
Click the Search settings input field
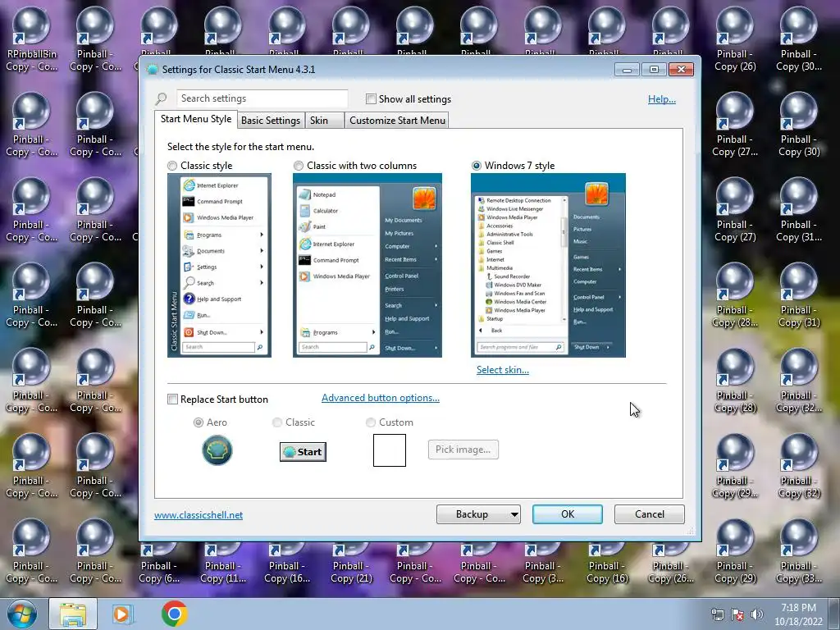pyautogui.click(x=262, y=98)
